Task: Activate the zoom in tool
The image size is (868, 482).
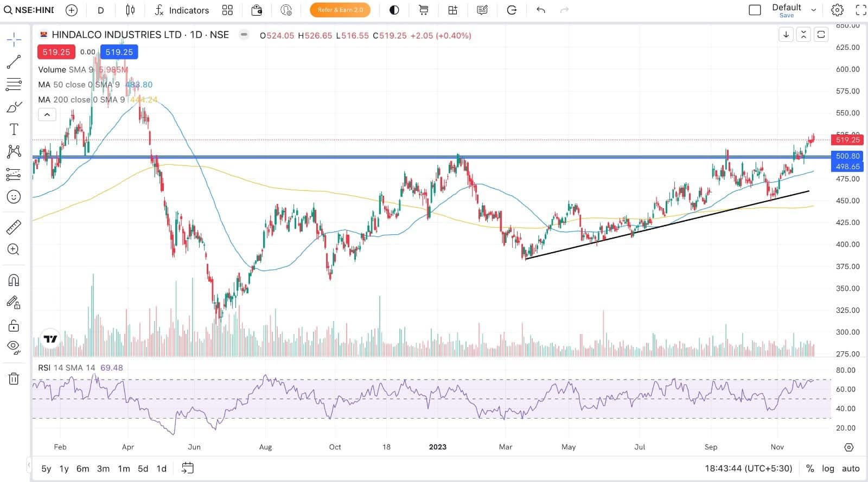Action: (14, 249)
